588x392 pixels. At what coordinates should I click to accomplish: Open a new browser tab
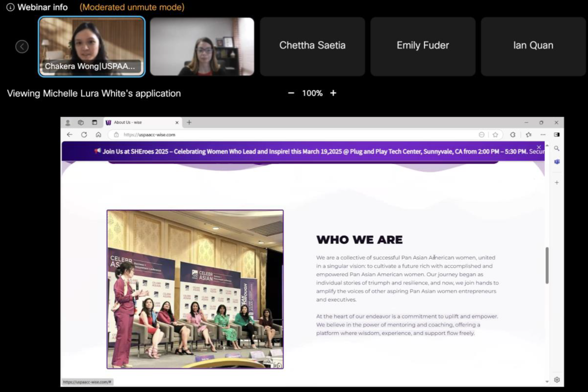coord(189,122)
